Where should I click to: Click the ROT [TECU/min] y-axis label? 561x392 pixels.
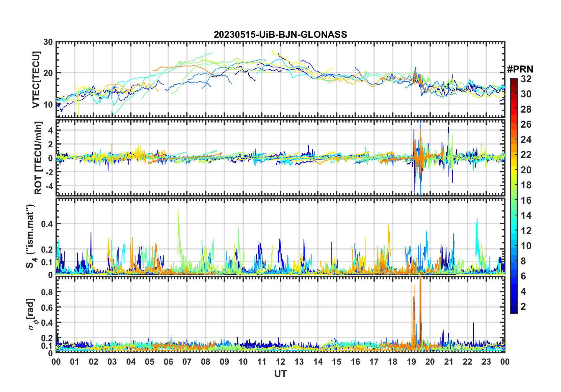38,158
